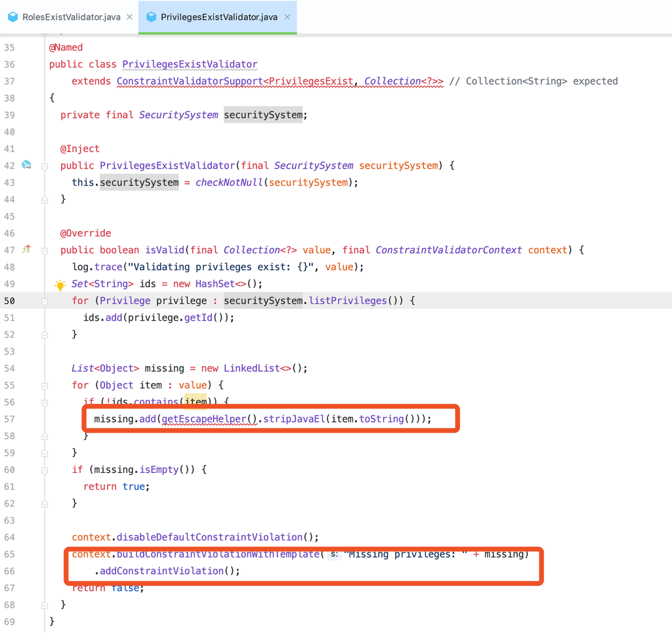Click the @Override annotation
Viewport: 672px width, 633px height.
(85, 233)
